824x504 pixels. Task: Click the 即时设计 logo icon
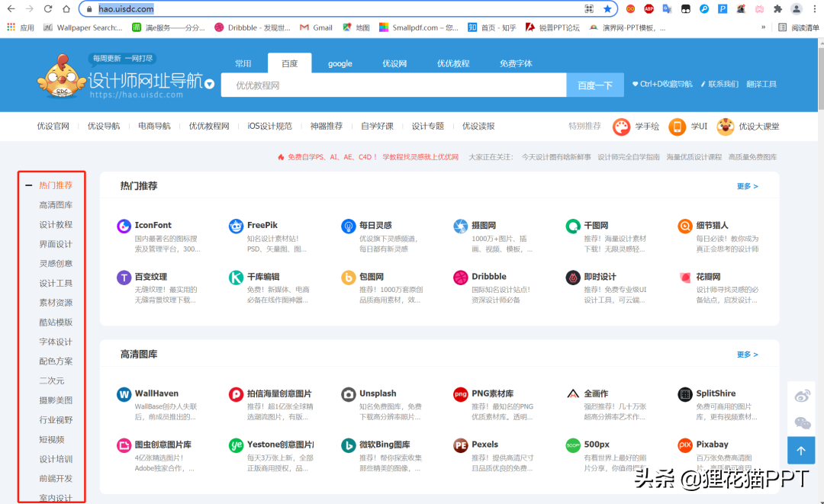tap(573, 278)
